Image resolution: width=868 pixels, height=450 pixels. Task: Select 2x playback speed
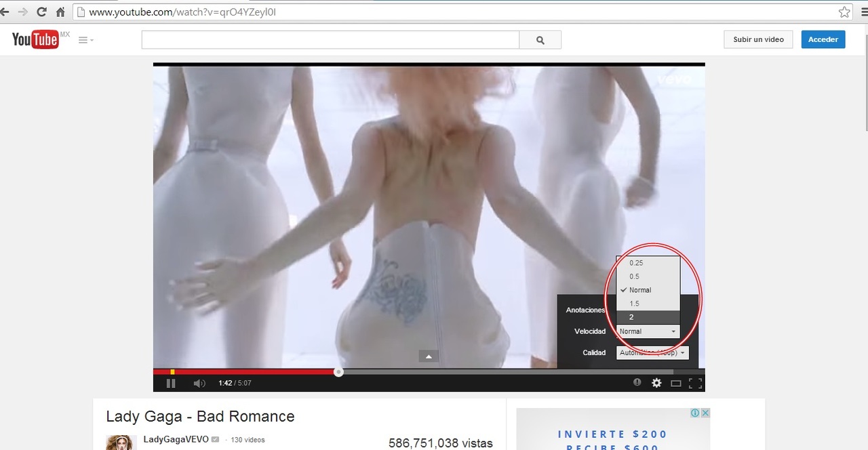(x=648, y=317)
